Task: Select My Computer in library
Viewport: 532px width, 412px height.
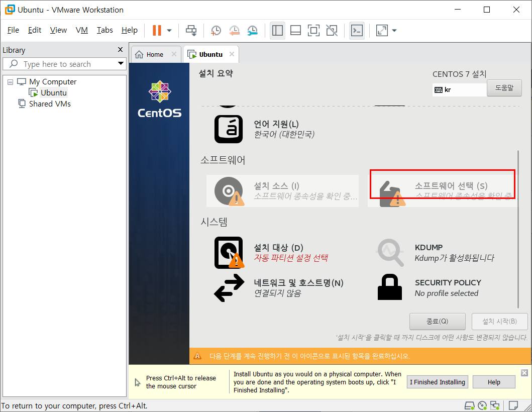Action: 53,82
